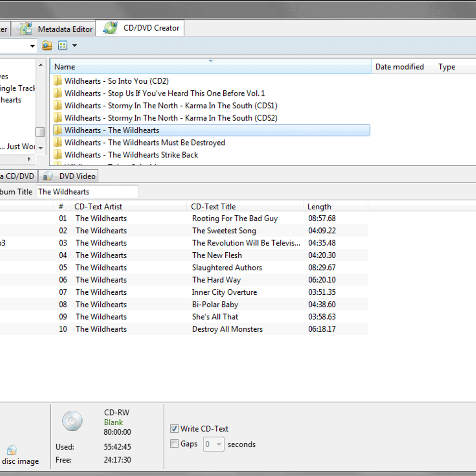
Task: Click the Album Title input field
Action: tap(88, 192)
